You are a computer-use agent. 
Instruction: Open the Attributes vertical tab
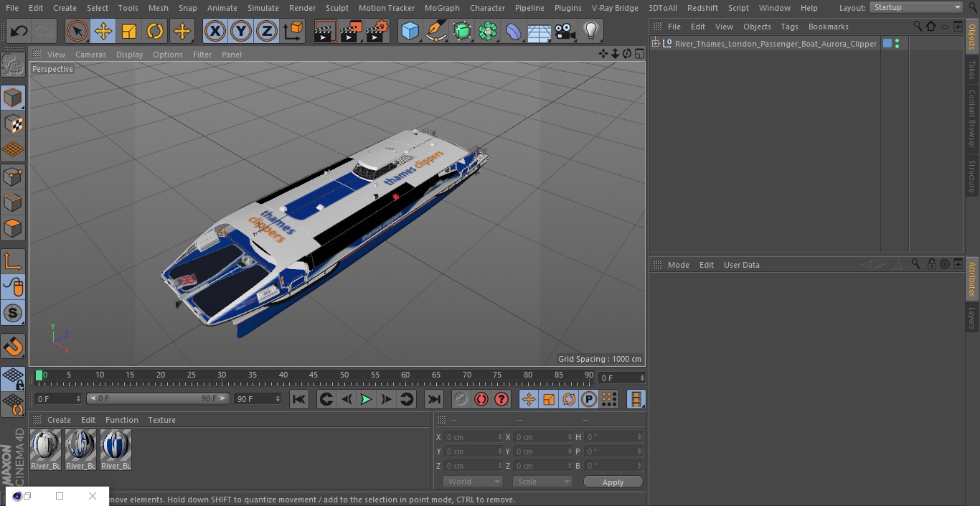pyautogui.click(x=972, y=279)
